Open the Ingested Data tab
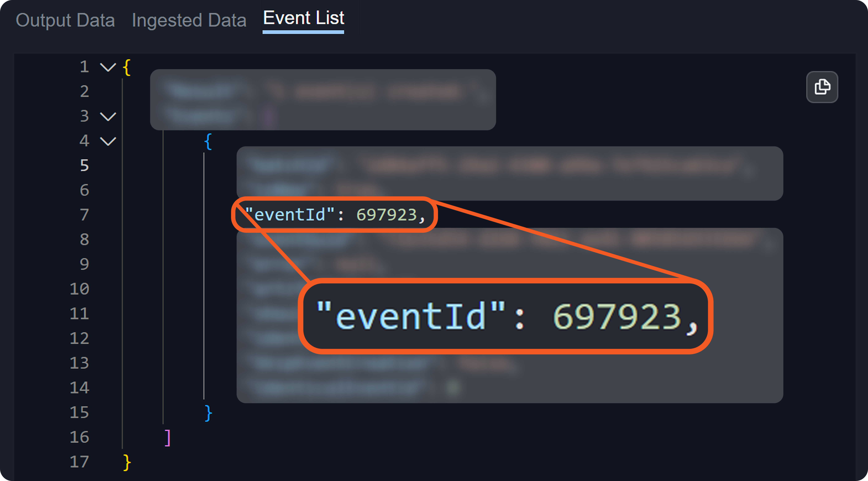This screenshot has height=481, width=868. (x=189, y=20)
